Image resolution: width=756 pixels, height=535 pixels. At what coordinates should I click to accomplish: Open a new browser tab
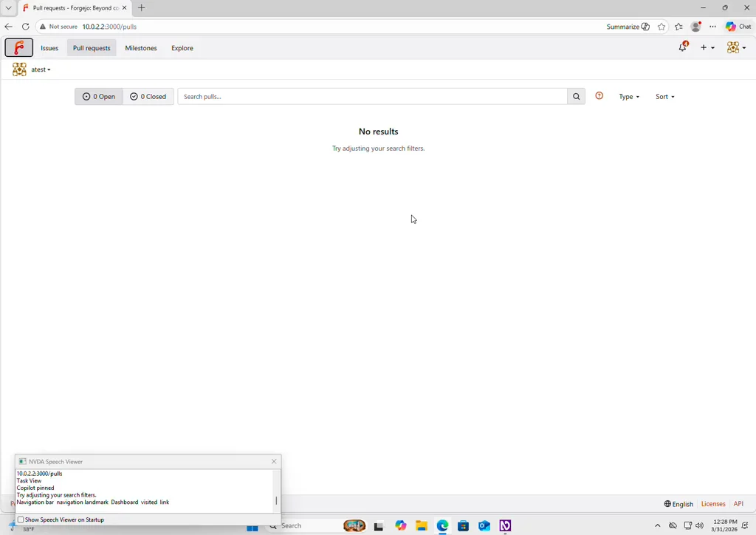141,7
